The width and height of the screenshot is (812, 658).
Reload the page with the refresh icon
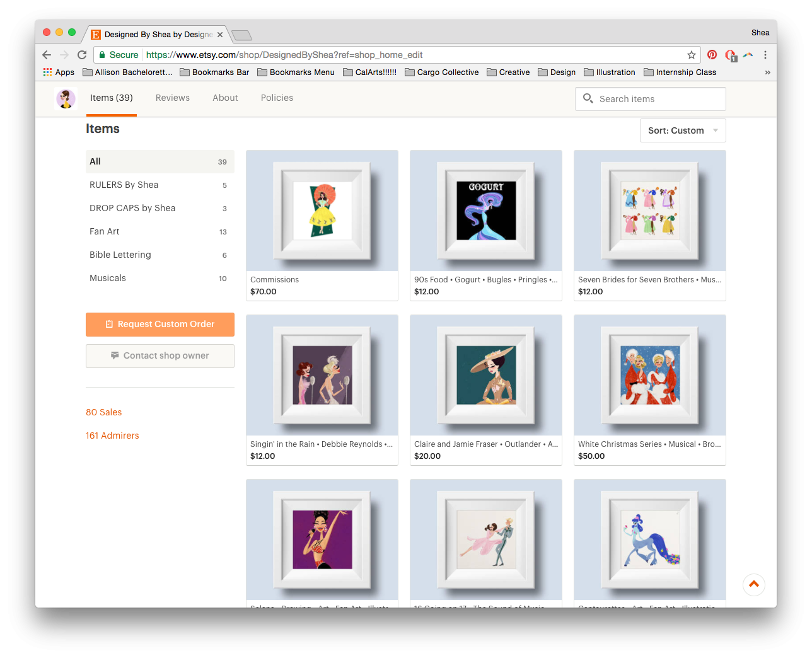click(82, 55)
